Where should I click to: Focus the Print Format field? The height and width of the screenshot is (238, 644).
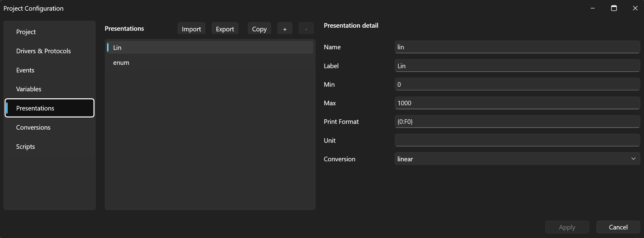coord(517,122)
